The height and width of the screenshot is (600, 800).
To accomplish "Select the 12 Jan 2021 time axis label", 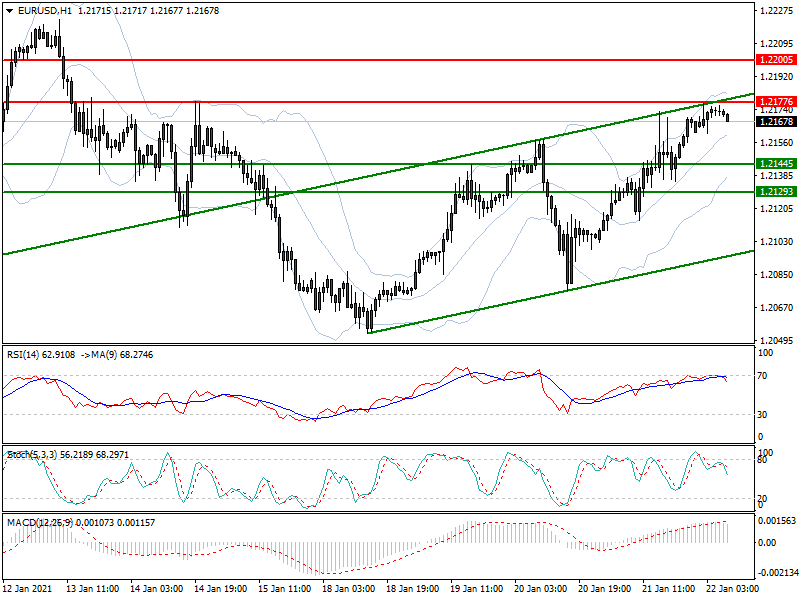I will click(28, 588).
